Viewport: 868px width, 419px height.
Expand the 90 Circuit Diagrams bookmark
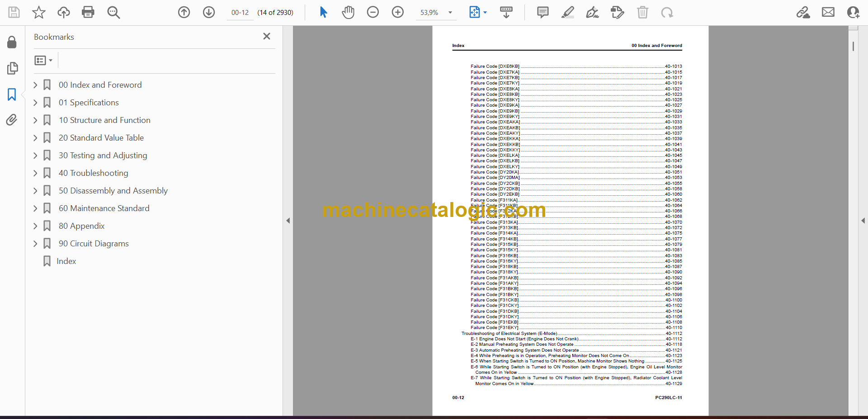(x=35, y=244)
